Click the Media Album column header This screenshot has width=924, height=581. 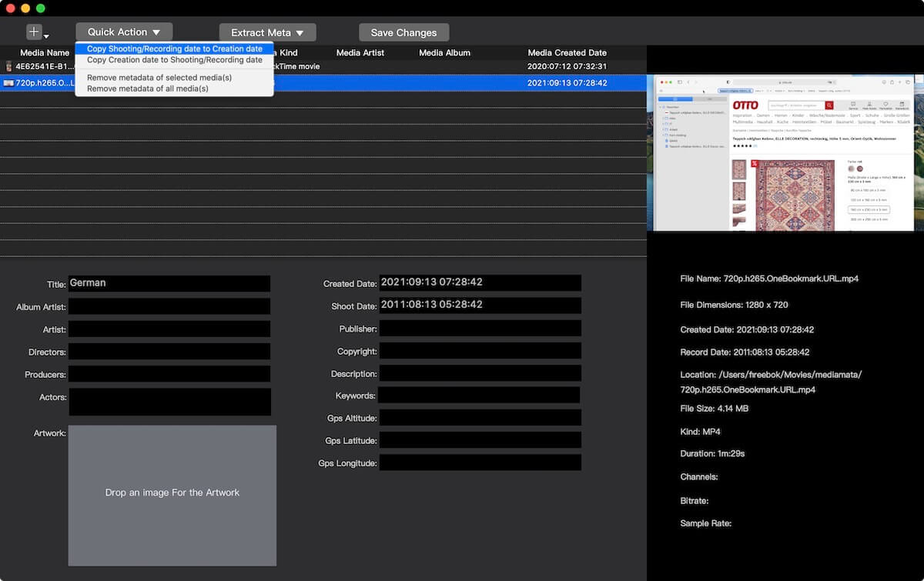(444, 53)
